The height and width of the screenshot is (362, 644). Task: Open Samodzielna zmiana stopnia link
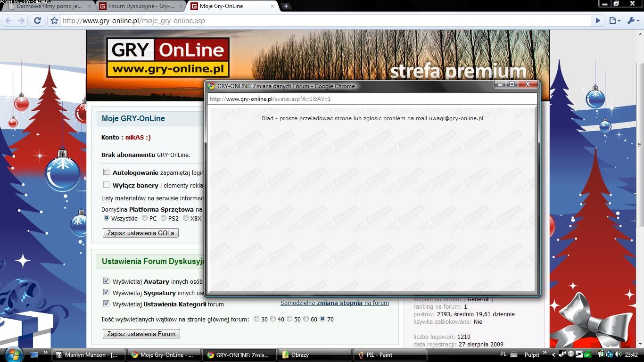click(x=334, y=303)
